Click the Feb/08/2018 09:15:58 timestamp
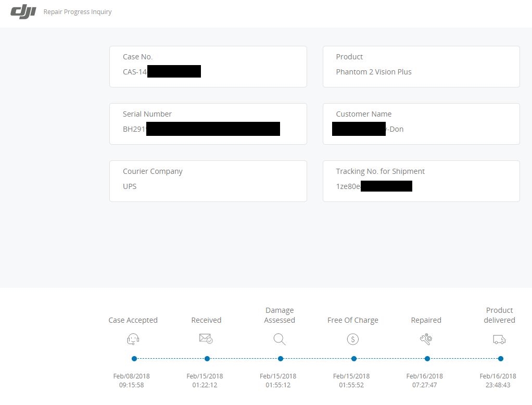The width and height of the screenshot is (532, 405). click(132, 381)
